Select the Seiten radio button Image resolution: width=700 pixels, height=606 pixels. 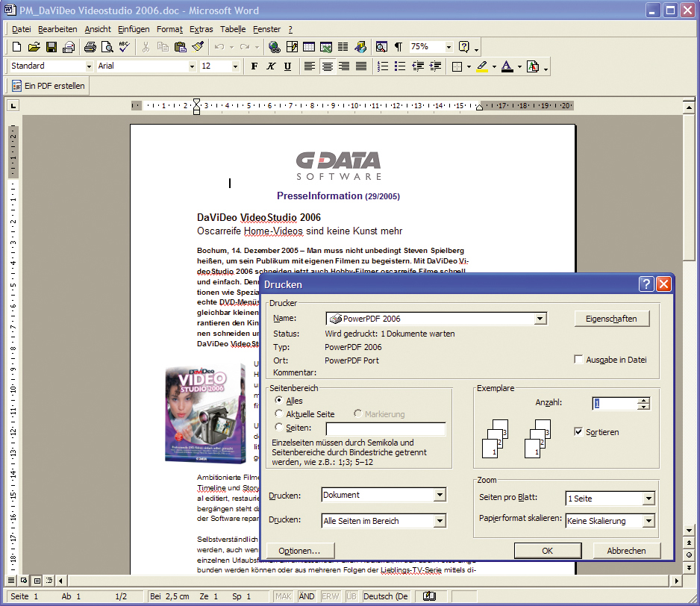279,427
